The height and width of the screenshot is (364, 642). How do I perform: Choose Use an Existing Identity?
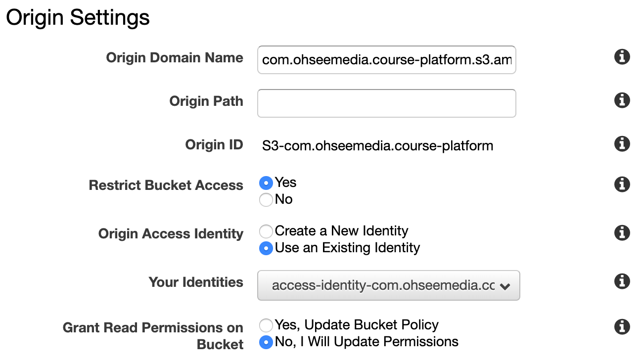[266, 248]
